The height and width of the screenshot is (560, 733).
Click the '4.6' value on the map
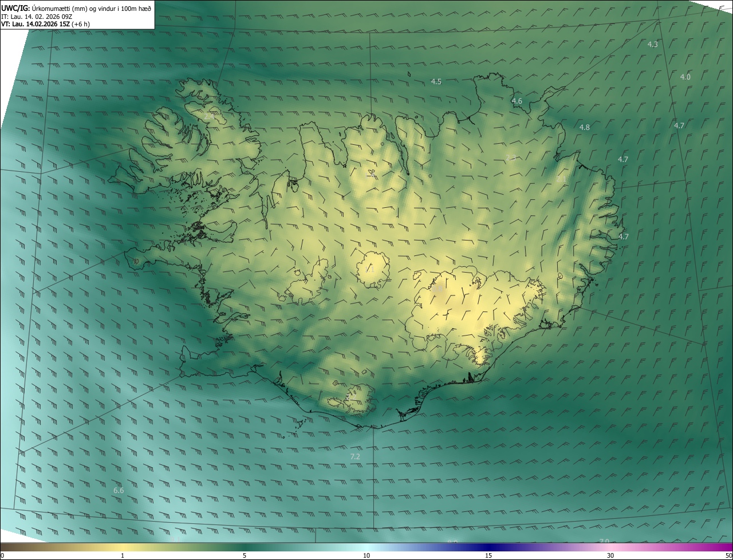(x=517, y=101)
